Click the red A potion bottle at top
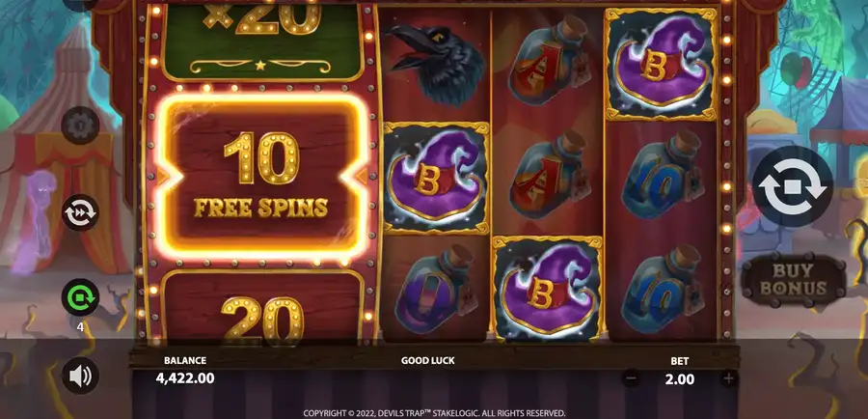 (549, 61)
